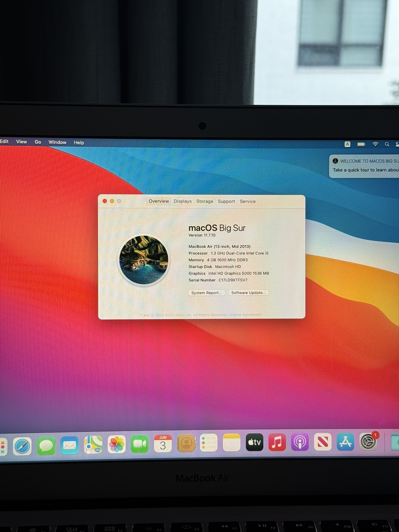Launch the Music app
The image size is (399, 532).
click(x=277, y=442)
